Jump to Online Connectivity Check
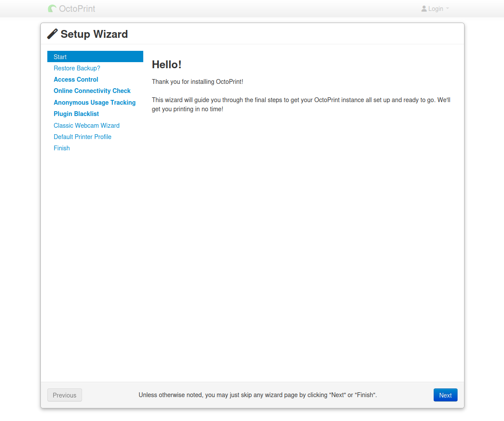Screen dimensions: 504x421 pos(92,91)
